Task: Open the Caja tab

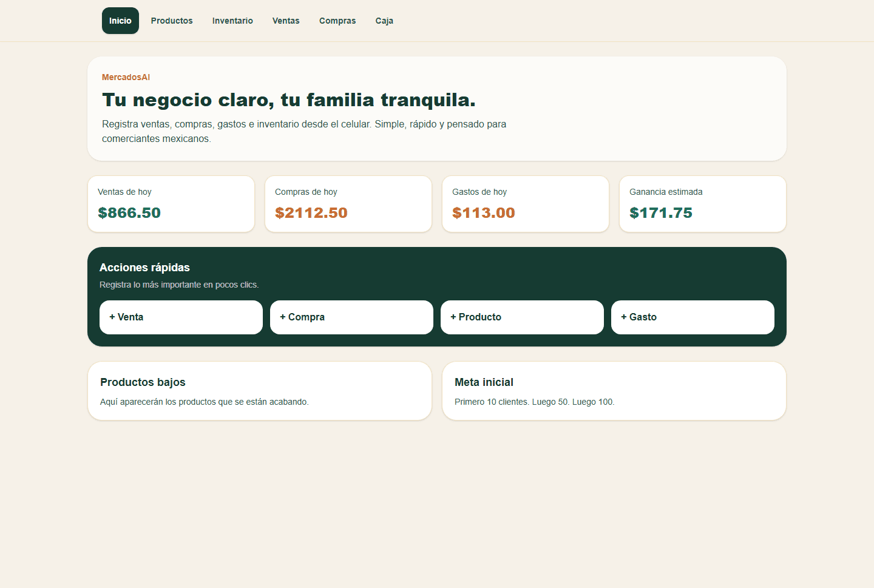Action: point(384,21)
